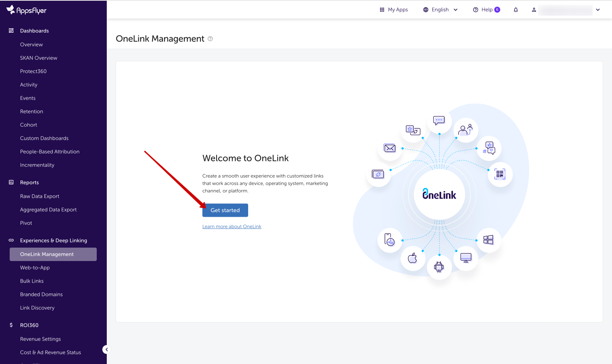Open the Pivot report
The width and height of the screenshot is (612, 364).
pos(26,223)
